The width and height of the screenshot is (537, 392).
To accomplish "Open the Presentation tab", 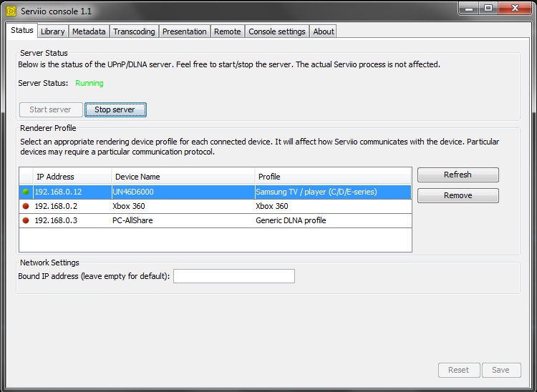I will click(184, 31).
